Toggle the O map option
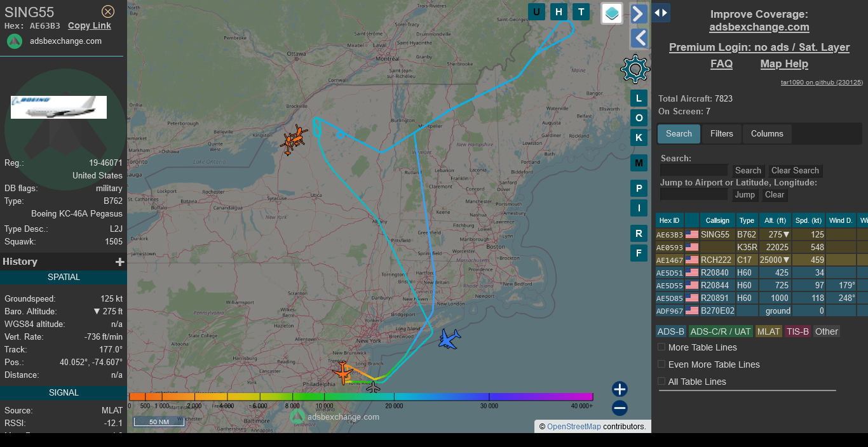 click(x=639, y=117)
